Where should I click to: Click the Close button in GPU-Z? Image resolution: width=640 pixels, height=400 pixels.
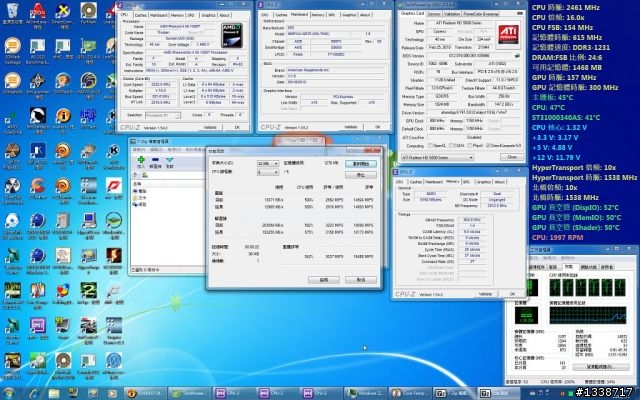point(511,157)
